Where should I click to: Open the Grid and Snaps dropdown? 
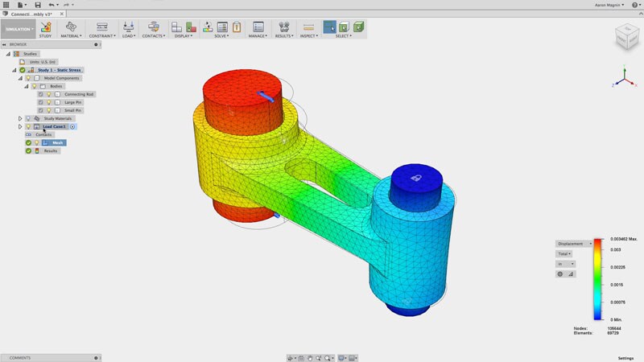[x=353, y=358]
